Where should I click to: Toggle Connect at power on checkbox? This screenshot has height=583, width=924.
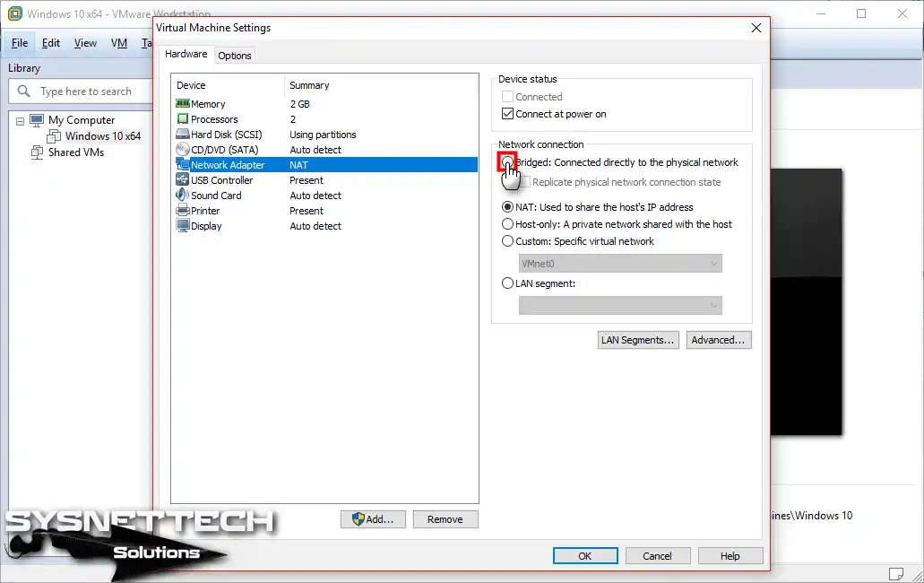pyautogui.click(x=507, y=114)
